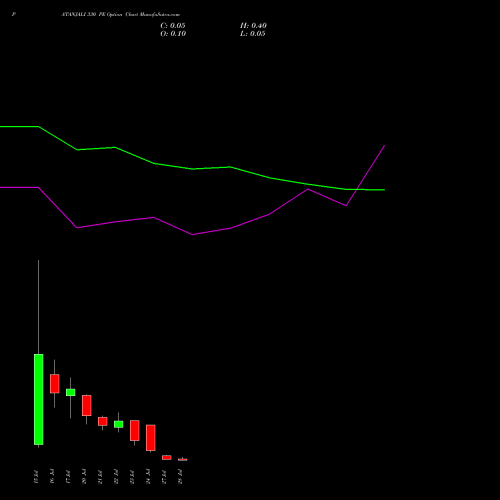Click the chart title text at the top
This screenshot has width=500, height=500.
click(120, 15)
